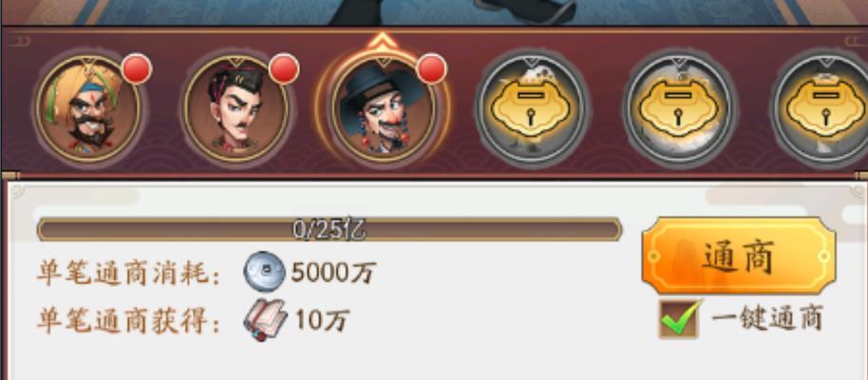
Task: Click red notification dot on turbaned merchant
Action: coord(136,69)
